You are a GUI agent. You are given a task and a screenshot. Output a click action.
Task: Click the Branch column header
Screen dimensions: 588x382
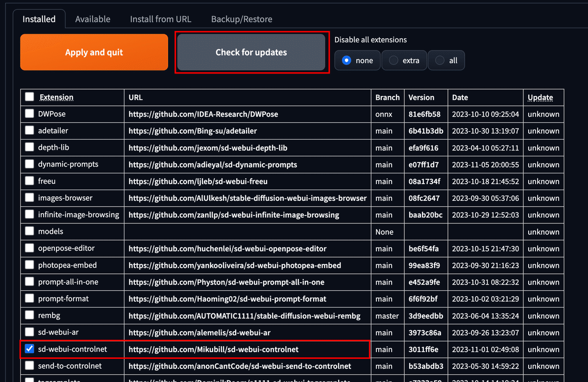point(388,97)
